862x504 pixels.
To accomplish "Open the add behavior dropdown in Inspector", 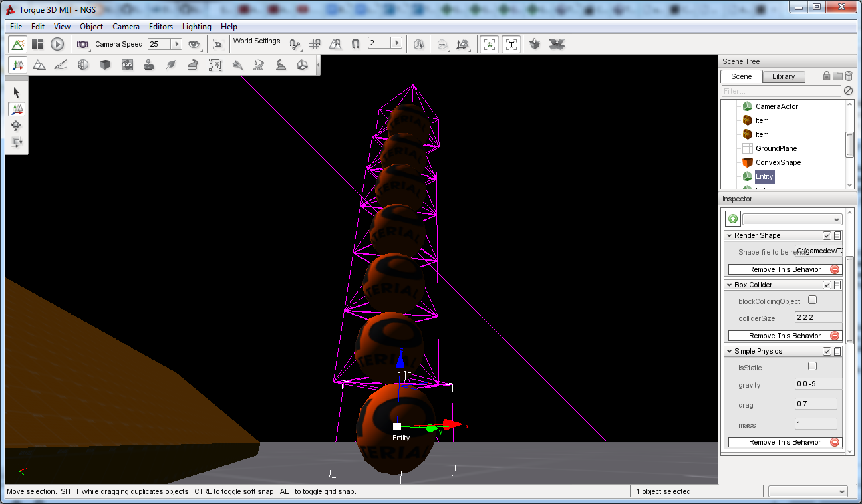I will tap(792, 219).
